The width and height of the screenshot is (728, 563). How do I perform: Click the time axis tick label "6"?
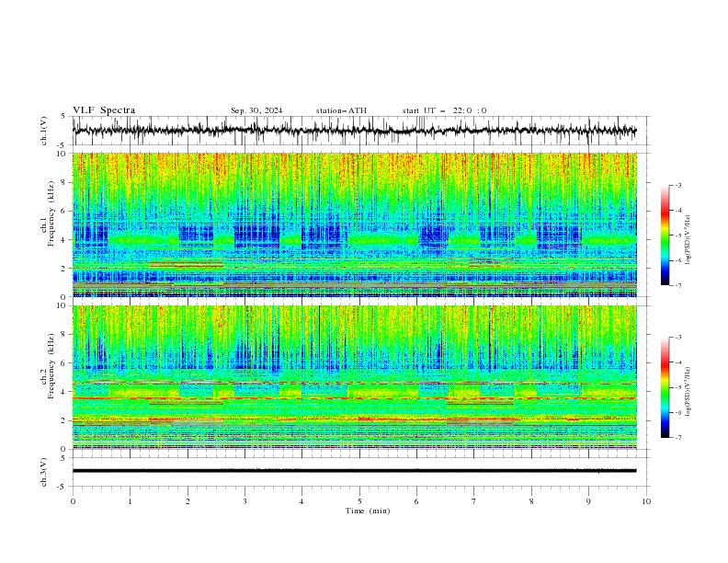[x=416, y=501]
